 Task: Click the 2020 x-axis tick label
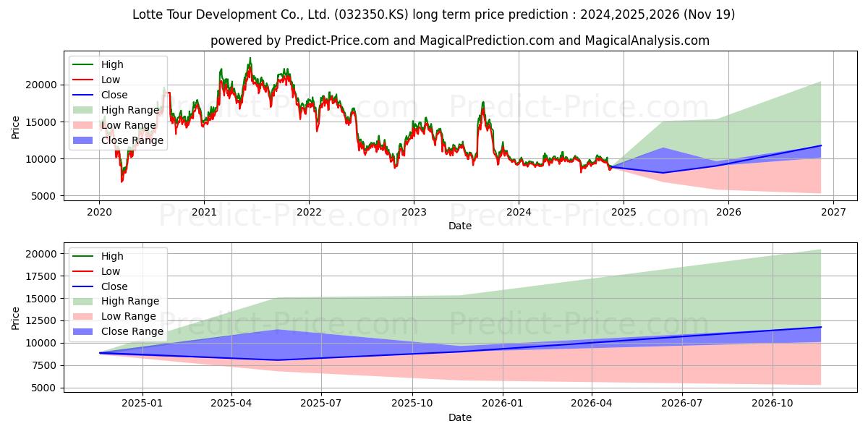click(99, 212)
